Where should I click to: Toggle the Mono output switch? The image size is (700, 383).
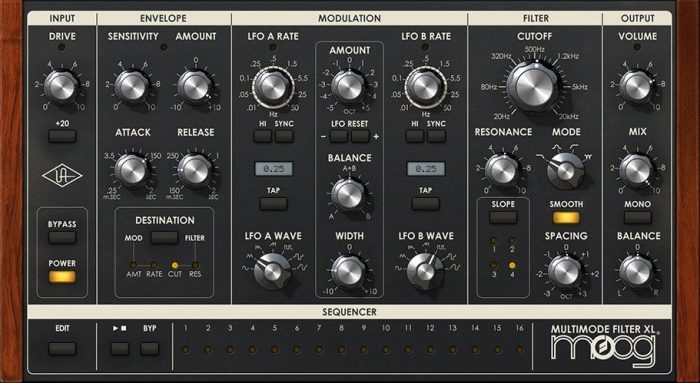[x=638, y=217]
